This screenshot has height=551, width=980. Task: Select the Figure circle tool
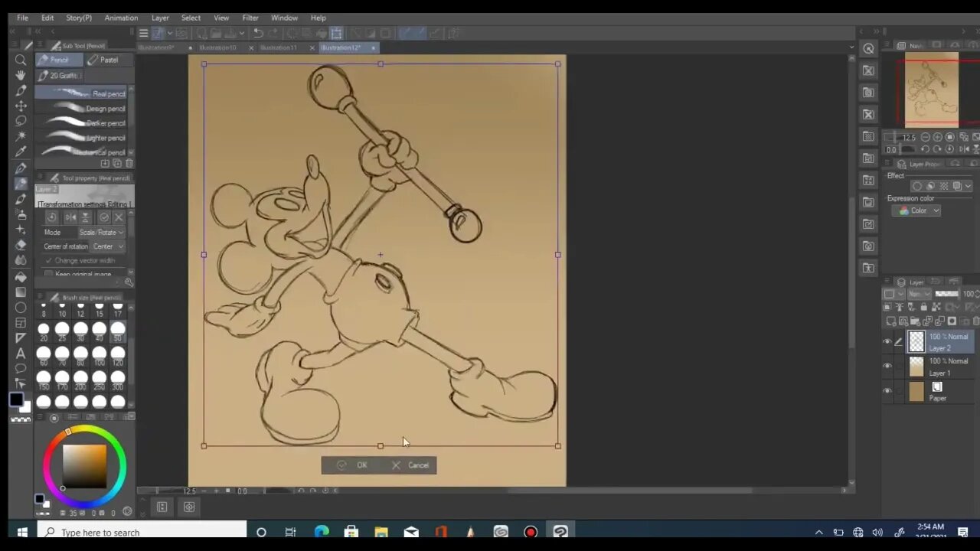21,308
